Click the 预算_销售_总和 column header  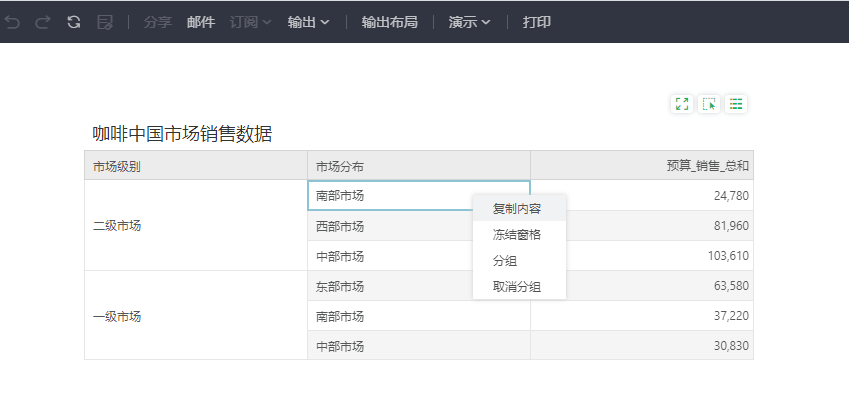708,166
